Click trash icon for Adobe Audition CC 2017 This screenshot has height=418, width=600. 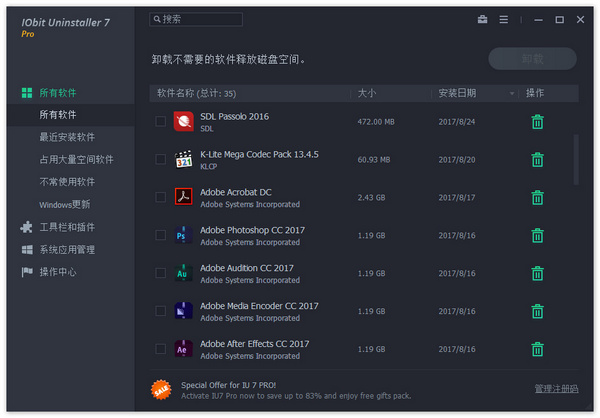[537, 273]
